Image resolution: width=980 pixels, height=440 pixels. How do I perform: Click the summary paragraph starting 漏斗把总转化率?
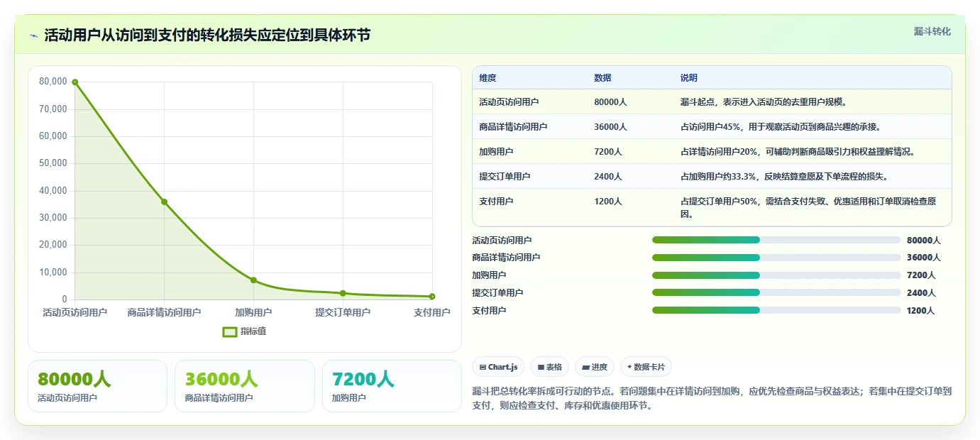[x=712, y=398]
